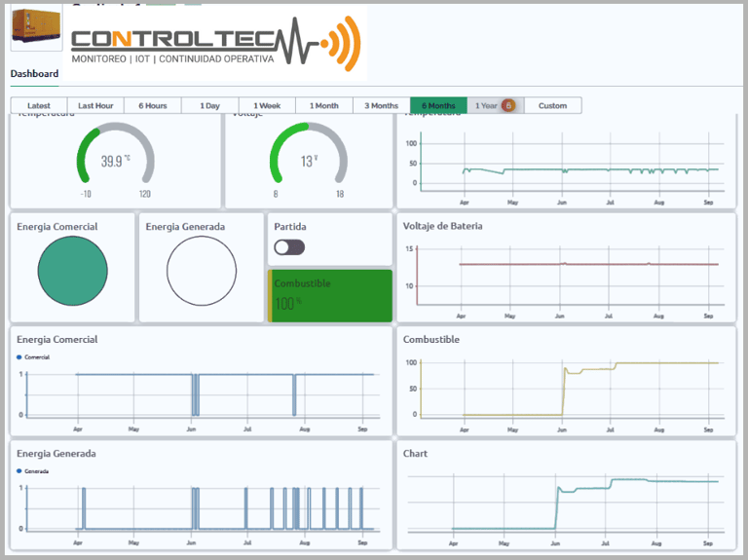
Task: Choose the 3 Months range button
Action: pyautogui.click(x=382, y=105)
